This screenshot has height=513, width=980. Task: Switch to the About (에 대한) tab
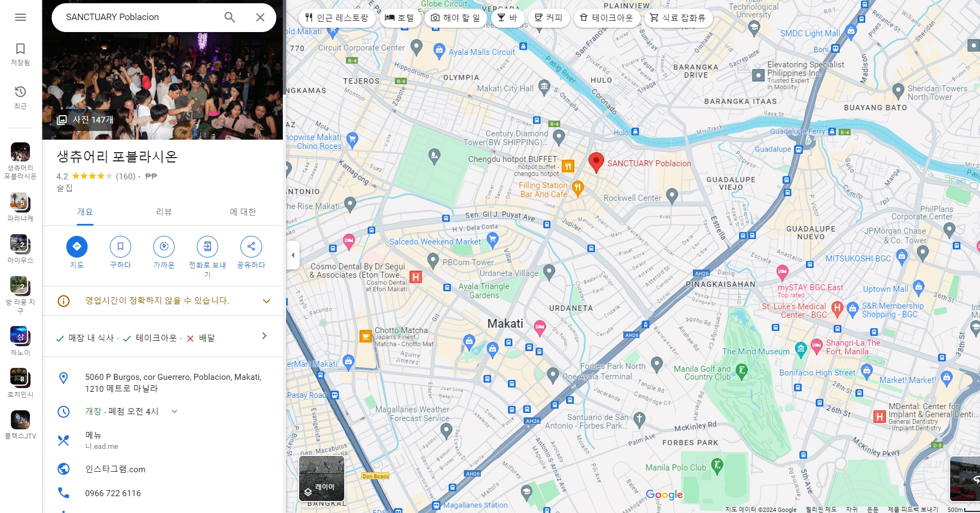[x=243, y=212]
